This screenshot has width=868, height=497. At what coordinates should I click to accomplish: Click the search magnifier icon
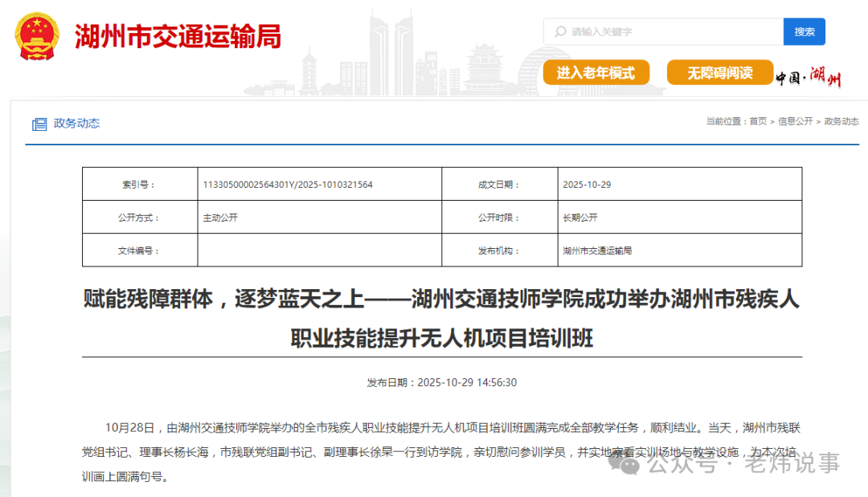(x=560, y=31)
